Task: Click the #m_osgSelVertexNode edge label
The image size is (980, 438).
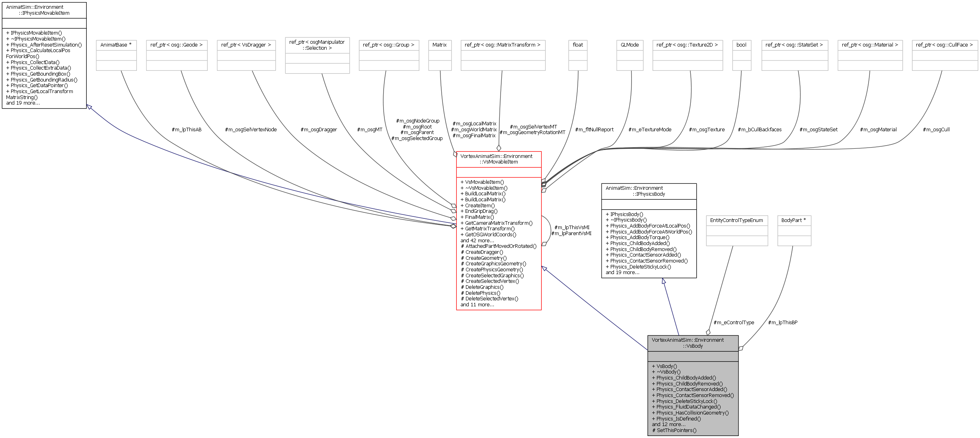Action: (251, 130)
